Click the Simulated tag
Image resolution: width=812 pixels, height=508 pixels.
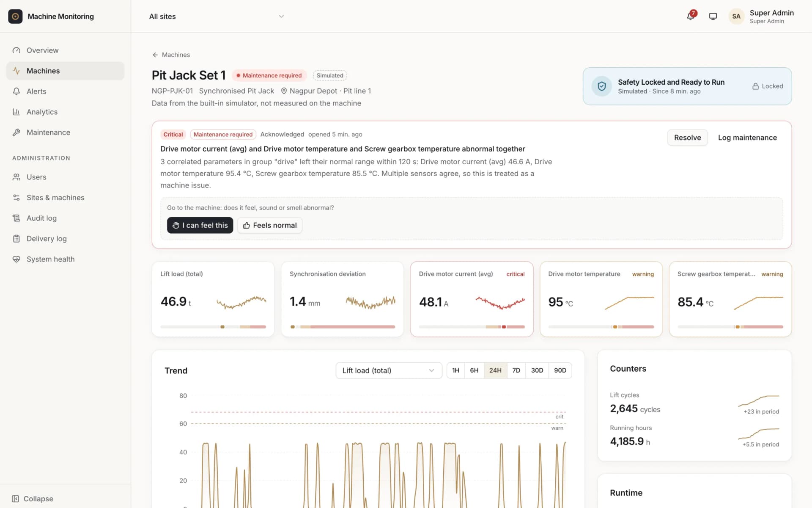coord(330,75)
